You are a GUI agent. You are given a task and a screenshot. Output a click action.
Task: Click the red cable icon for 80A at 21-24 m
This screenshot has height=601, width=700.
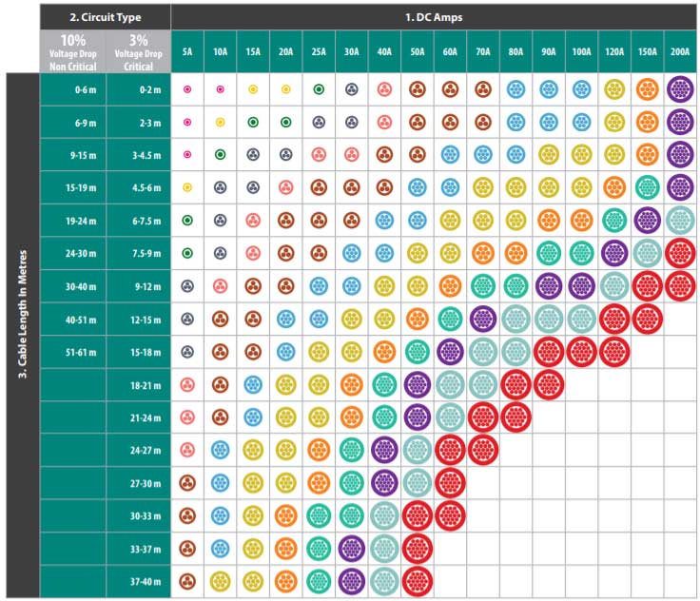pyautogui.click(x=515, y=417)
